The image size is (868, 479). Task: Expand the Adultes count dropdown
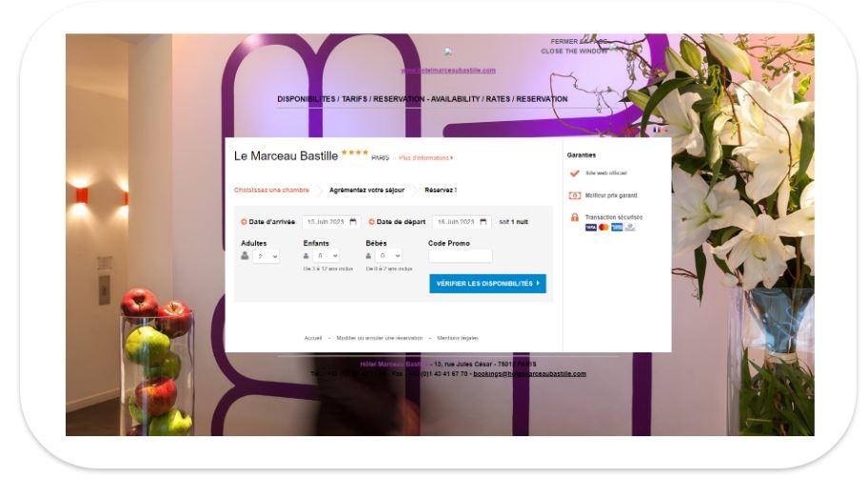[266, 256]
